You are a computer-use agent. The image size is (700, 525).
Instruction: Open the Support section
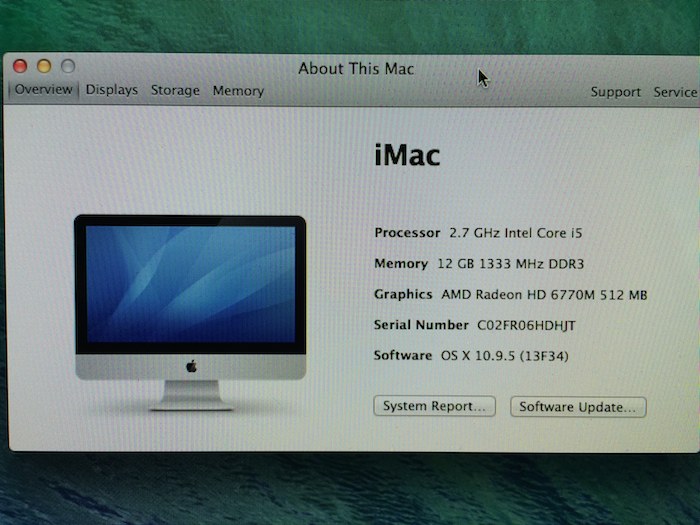pos(615,92)
